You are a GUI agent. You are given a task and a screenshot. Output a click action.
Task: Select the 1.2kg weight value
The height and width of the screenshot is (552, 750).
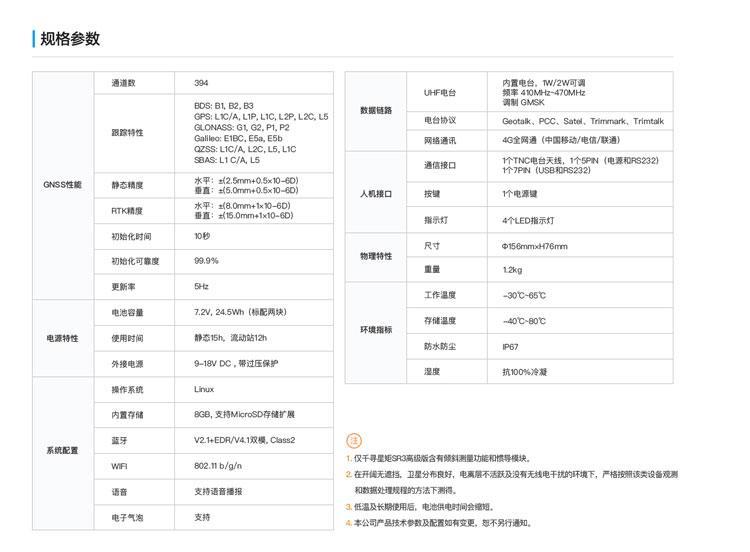click(512, 270)
